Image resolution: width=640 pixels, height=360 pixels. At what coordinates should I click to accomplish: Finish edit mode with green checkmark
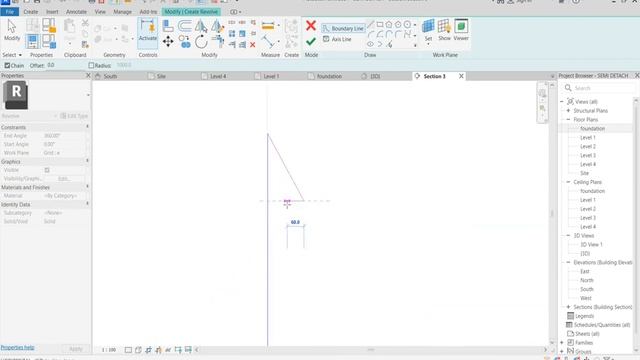coord(311,42)
